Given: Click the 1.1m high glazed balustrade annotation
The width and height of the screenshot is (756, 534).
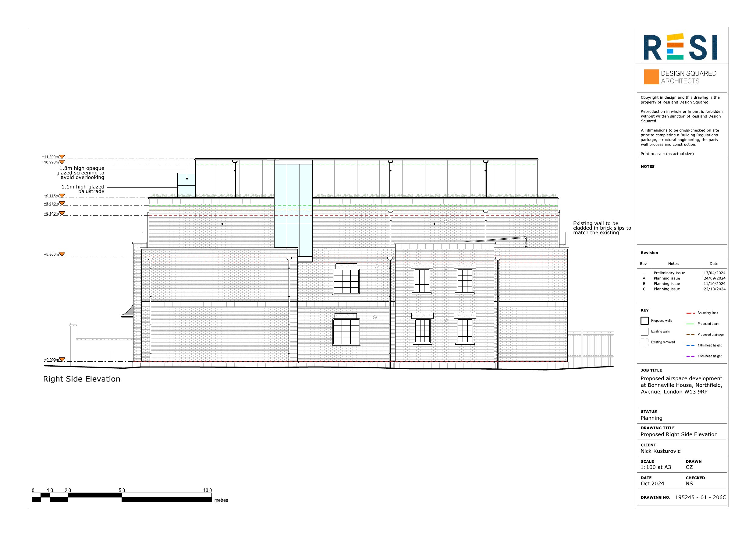Looking at the screenshot, I should click(83, 189).
